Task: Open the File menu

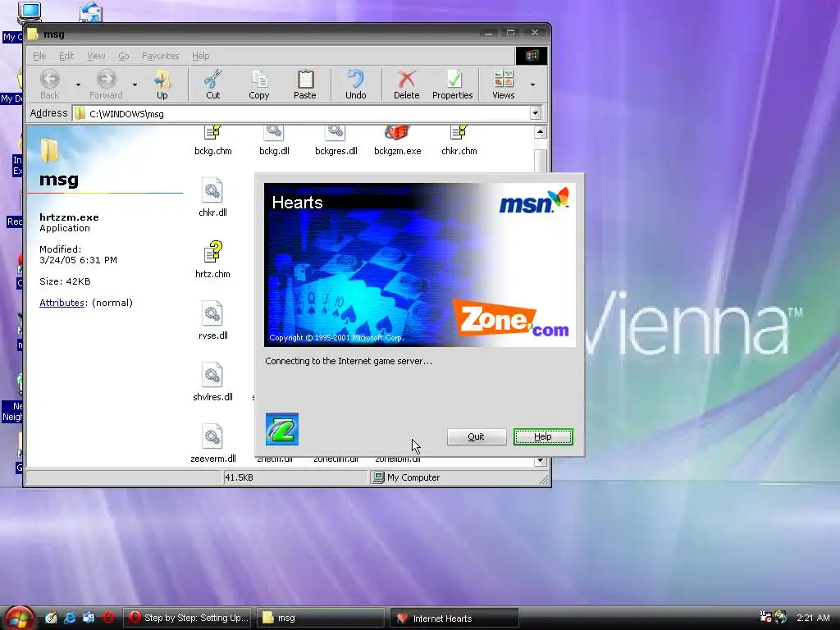Action: (39, 56)
